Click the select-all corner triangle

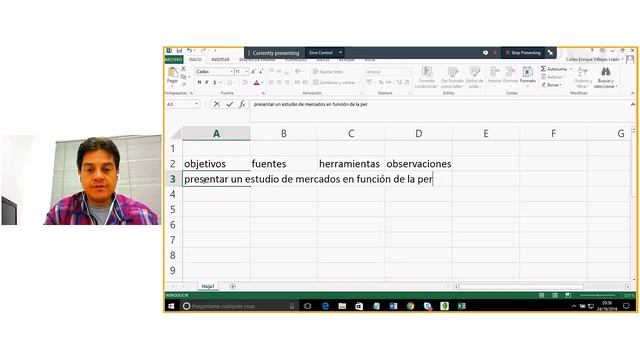[176, 133]
